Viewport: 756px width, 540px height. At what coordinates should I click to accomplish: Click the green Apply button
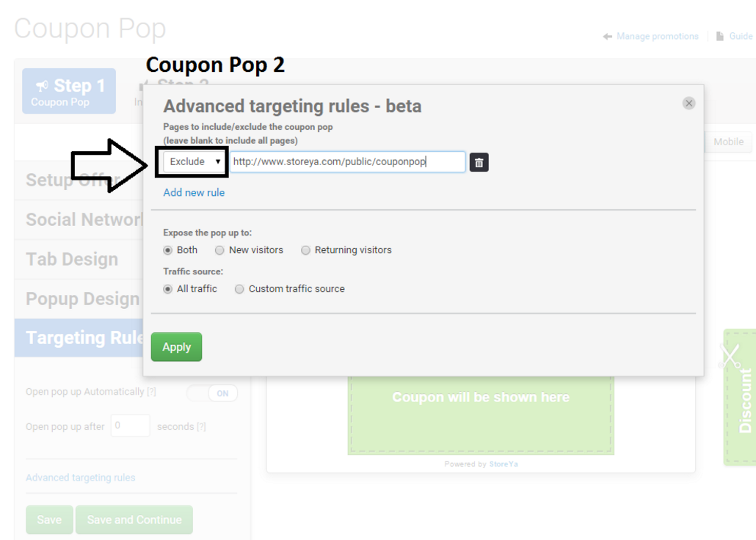176,347
